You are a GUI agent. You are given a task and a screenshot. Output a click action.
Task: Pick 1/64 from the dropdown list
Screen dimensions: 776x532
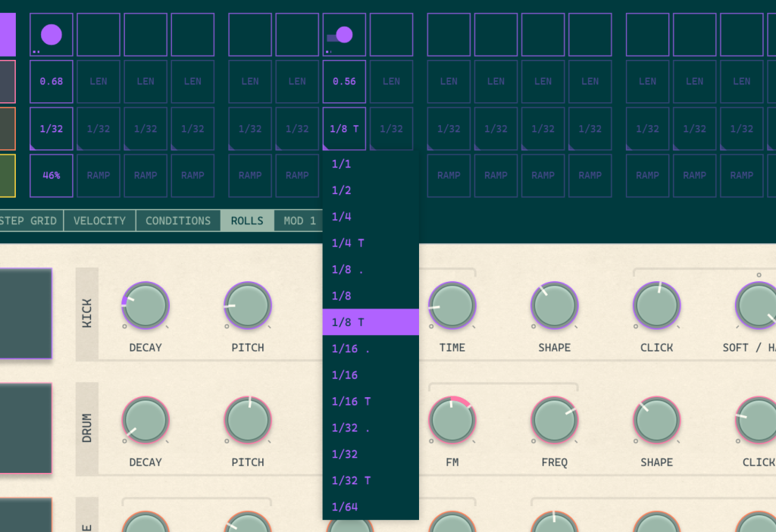[371, 507]
